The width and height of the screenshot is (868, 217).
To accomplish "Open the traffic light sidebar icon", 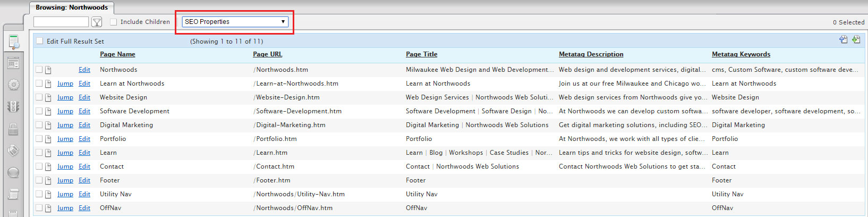I will click(x=13, y=106).
